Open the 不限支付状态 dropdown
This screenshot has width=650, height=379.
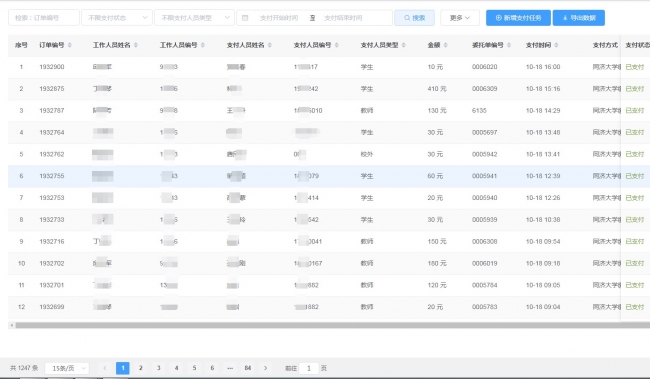(117, 18)
